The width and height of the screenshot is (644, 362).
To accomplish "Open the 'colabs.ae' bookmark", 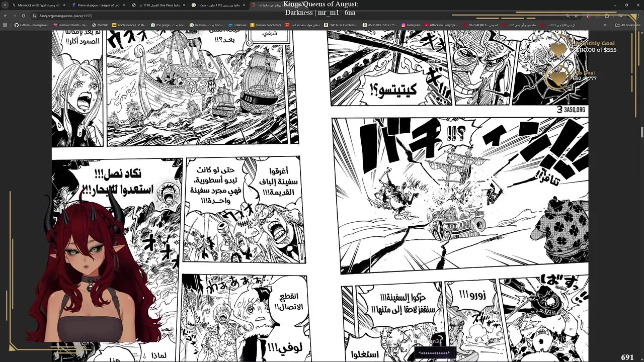I will point(237,25).
